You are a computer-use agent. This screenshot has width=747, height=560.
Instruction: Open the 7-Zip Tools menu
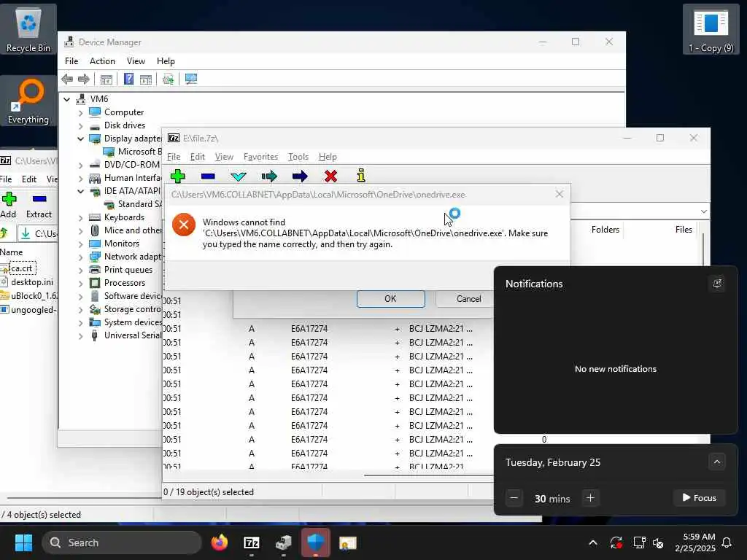click(298, 157)
